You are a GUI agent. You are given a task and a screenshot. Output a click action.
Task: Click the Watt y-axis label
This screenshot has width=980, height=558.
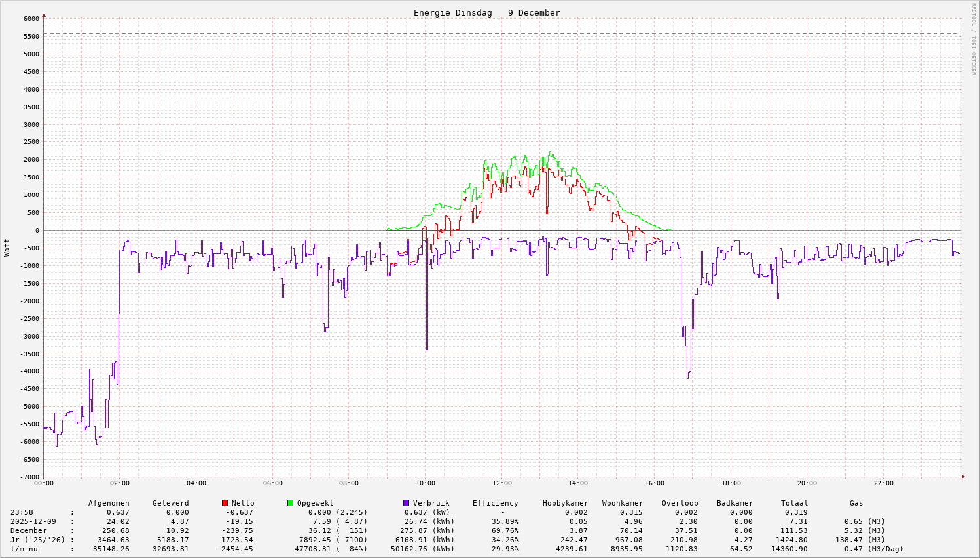7,247
